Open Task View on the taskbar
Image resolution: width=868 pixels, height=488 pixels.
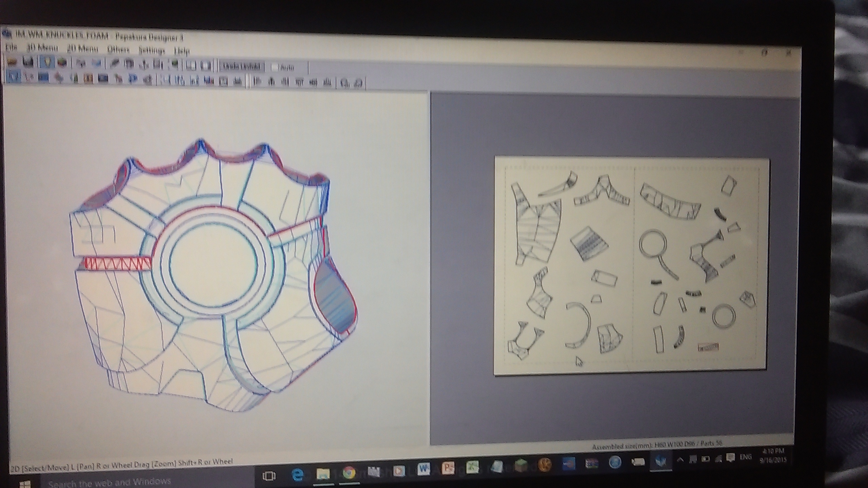click(269, 476)
